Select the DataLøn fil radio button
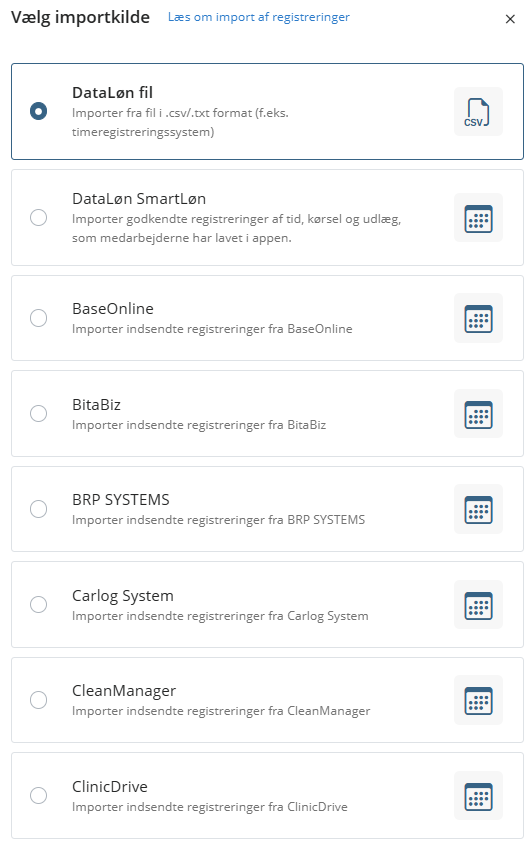 pos(38,111)
